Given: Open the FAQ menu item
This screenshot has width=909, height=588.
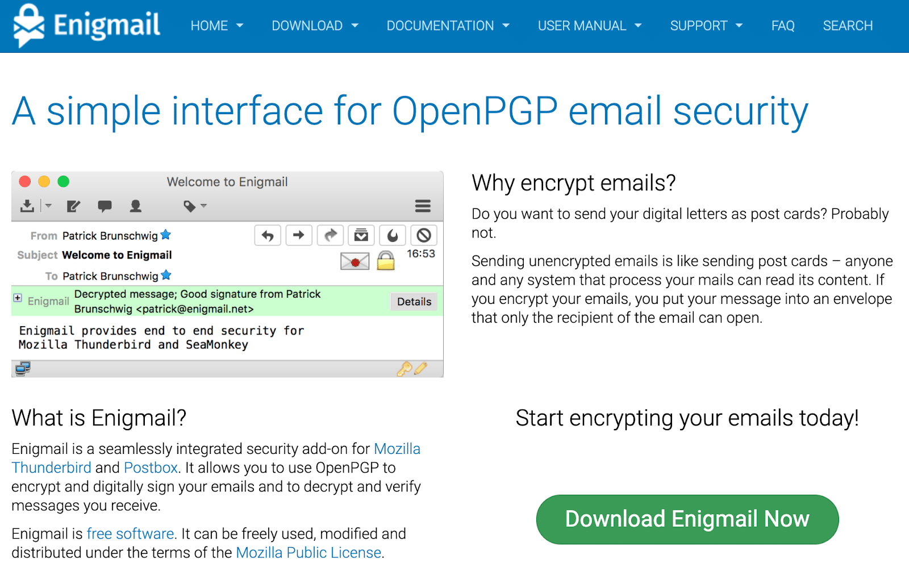Looking at the screenshot, I should point(783,26).
